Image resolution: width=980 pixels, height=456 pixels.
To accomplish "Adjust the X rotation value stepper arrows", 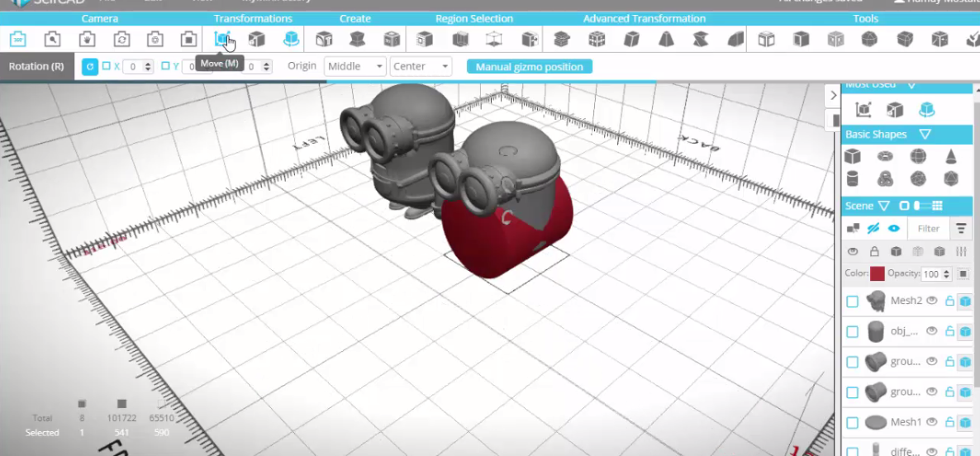I will pyautogui.click(x=148, y=66).
